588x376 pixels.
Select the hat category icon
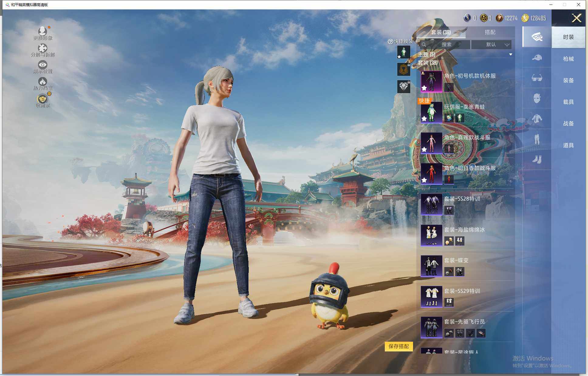[537, 58]
